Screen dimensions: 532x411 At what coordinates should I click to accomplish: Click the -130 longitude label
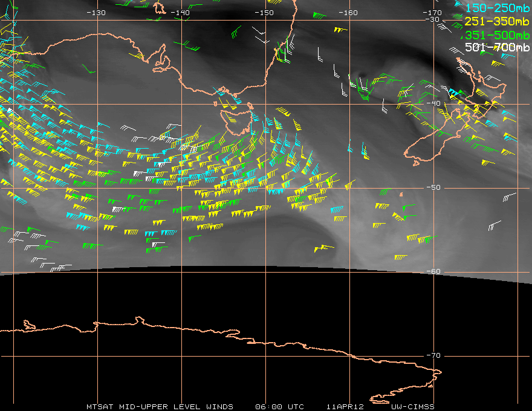tap(96, 13)
